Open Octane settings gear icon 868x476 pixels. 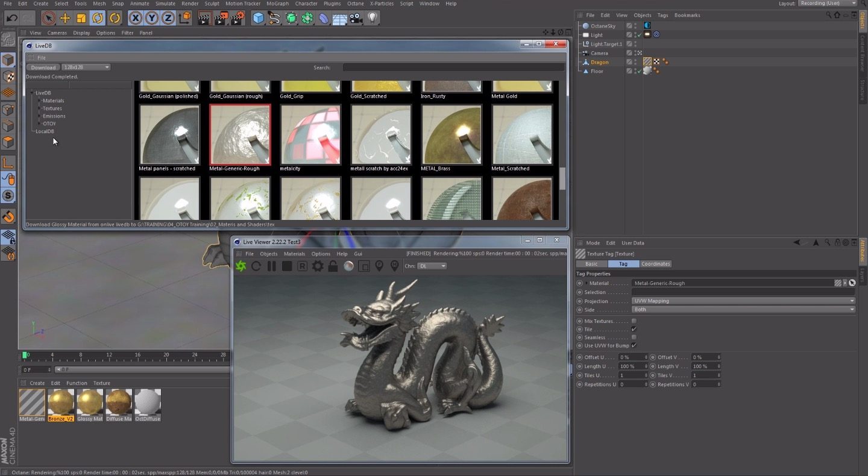318,266
